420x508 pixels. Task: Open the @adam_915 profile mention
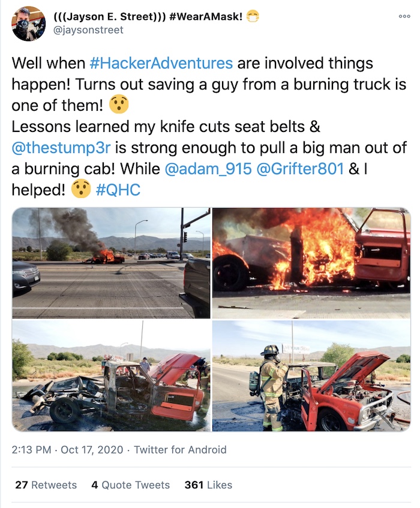coord(208,169)
